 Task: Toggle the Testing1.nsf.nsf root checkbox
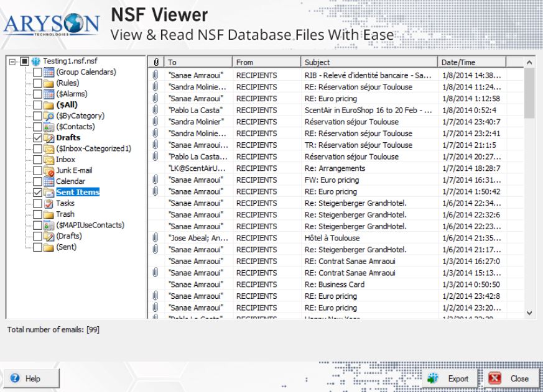coord(24,62)
